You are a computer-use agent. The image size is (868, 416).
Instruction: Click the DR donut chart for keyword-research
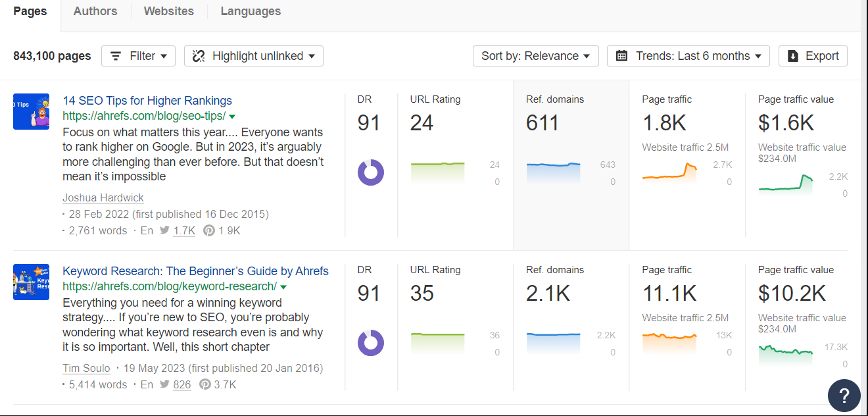point(371,343)
